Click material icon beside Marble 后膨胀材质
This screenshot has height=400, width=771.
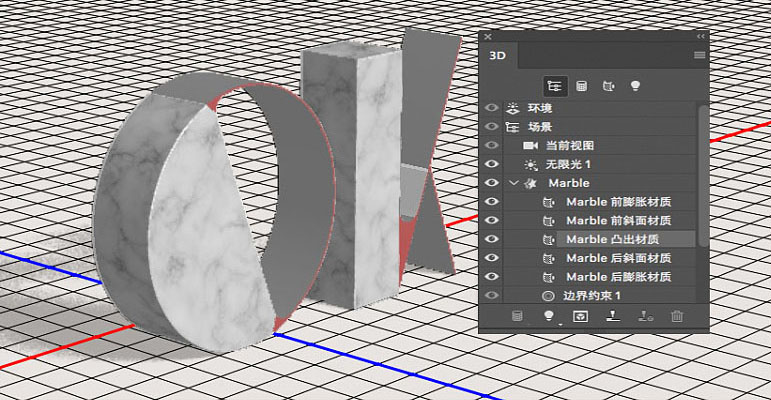[x=548, y=277]
